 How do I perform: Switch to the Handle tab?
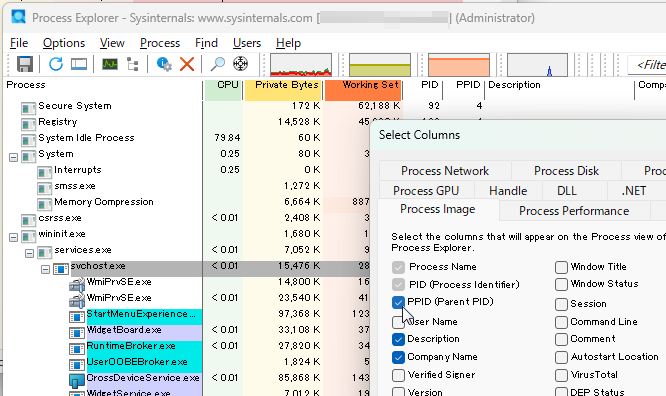tap(508, 191)
